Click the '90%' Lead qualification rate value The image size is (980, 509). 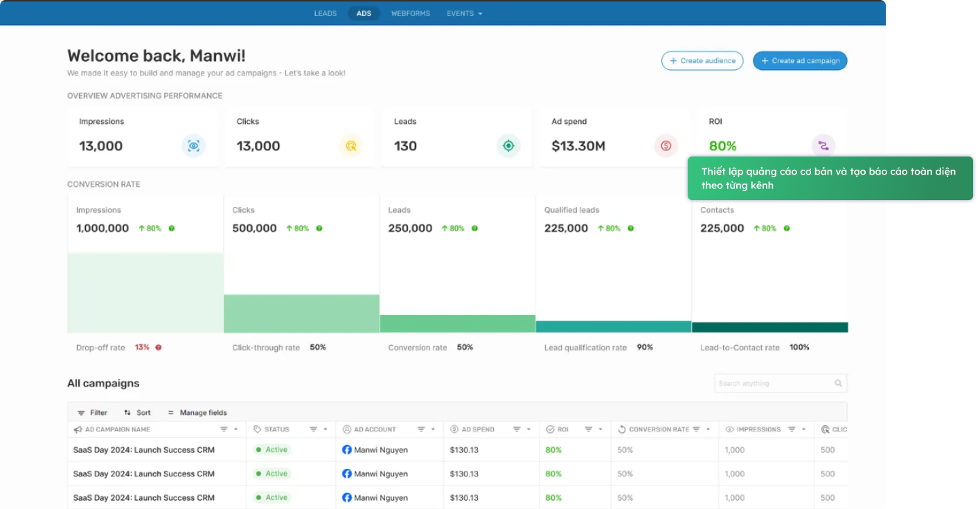tap(645, 347)
